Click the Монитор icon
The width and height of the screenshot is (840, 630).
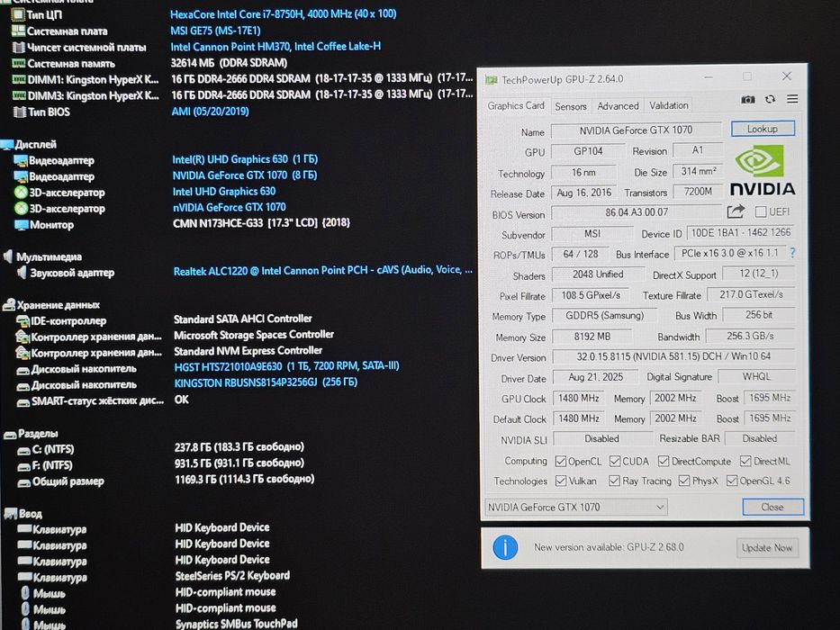point(22,225)
